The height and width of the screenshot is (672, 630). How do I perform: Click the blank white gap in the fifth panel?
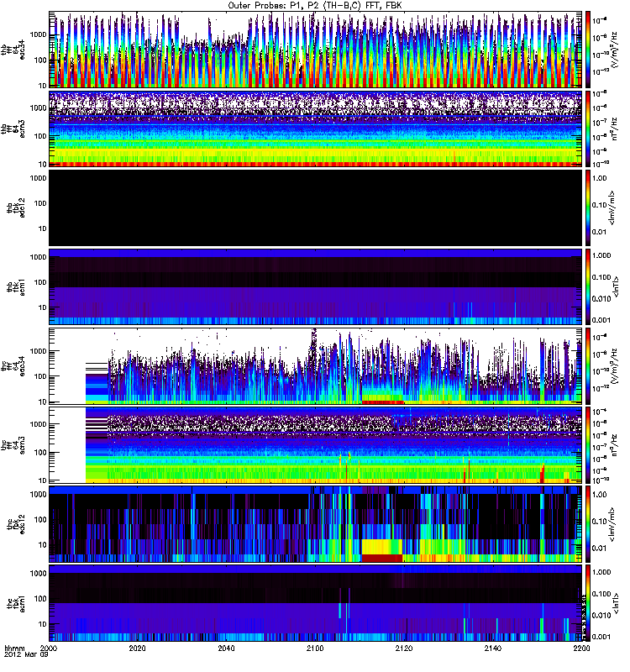[67, 365]
